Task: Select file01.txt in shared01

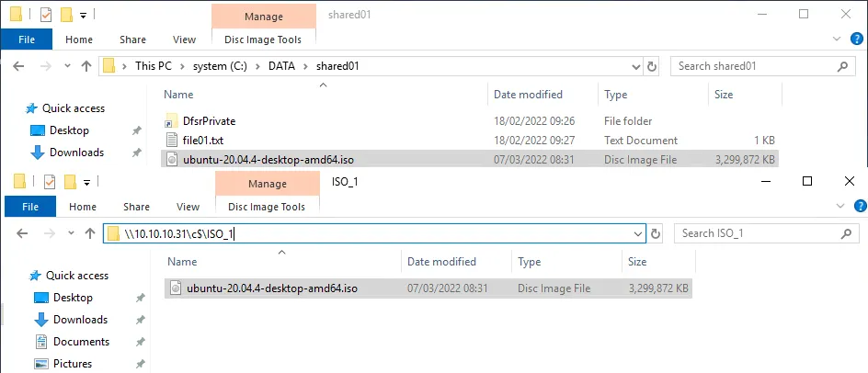Action: coord(203,141)
